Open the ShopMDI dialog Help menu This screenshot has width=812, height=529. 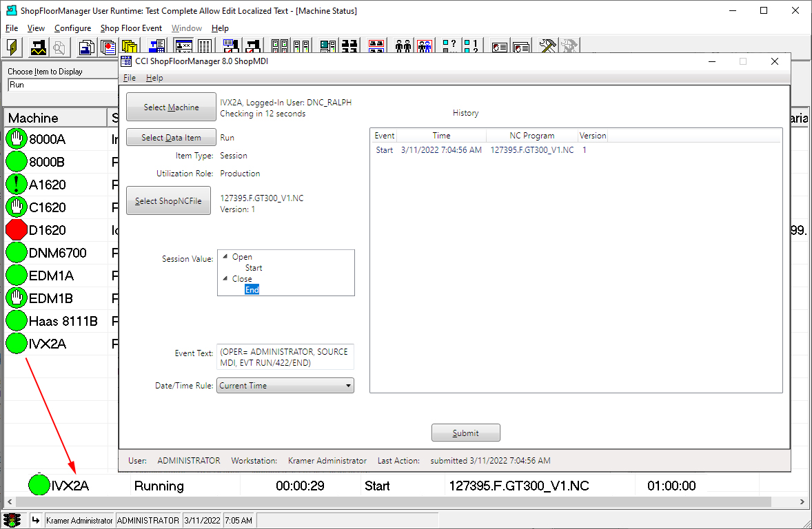tap(154, 78)
